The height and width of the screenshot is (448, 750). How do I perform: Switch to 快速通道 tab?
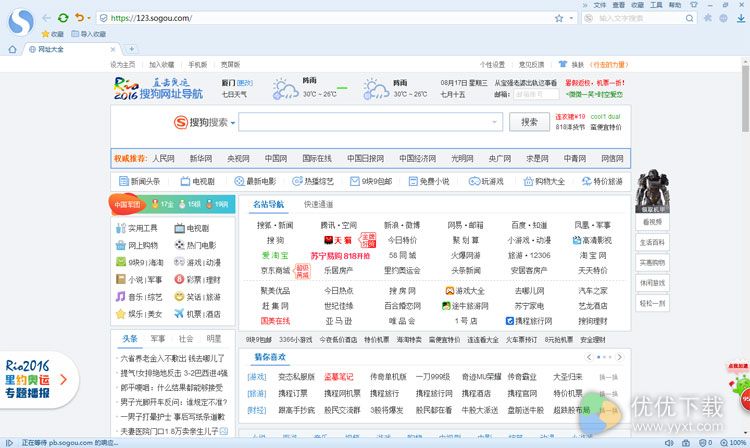pos(319,204)
